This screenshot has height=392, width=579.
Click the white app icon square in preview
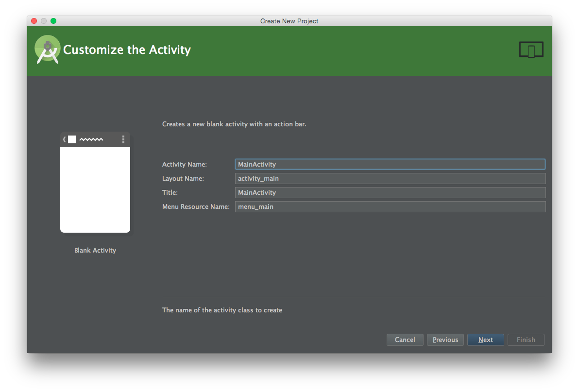pyautogui.click(x=72, y=139)
